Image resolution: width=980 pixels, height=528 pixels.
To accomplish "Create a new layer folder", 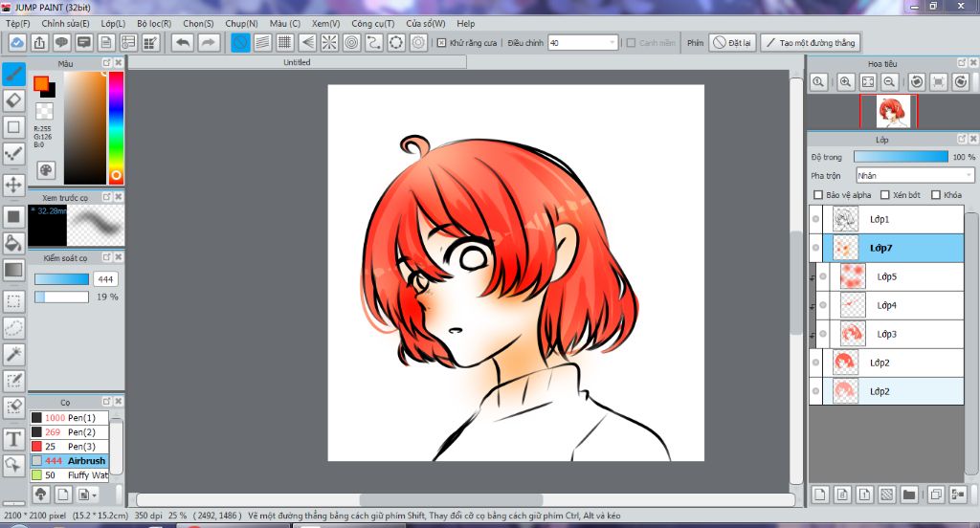I will (x=909, y=495).
